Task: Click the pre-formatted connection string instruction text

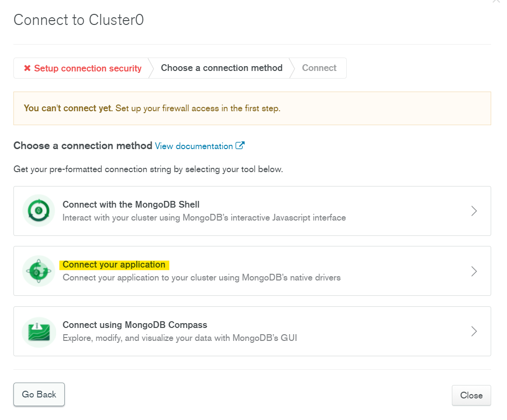Action: point(148,169)
